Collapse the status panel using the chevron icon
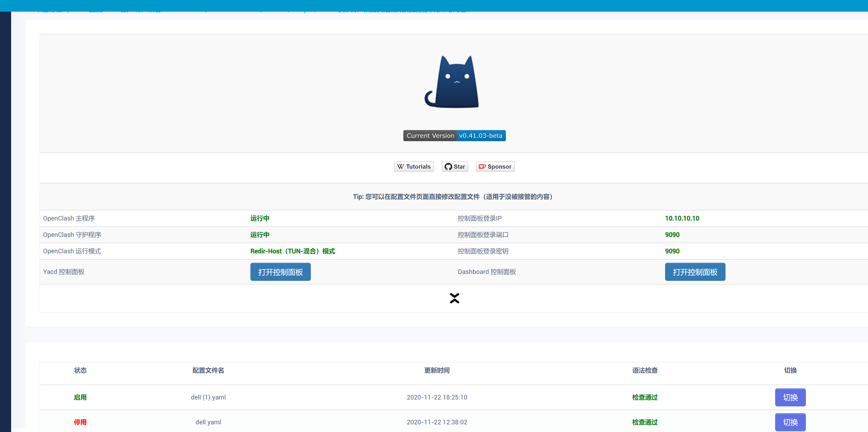868x432 pixels. [x=454, y=298]
